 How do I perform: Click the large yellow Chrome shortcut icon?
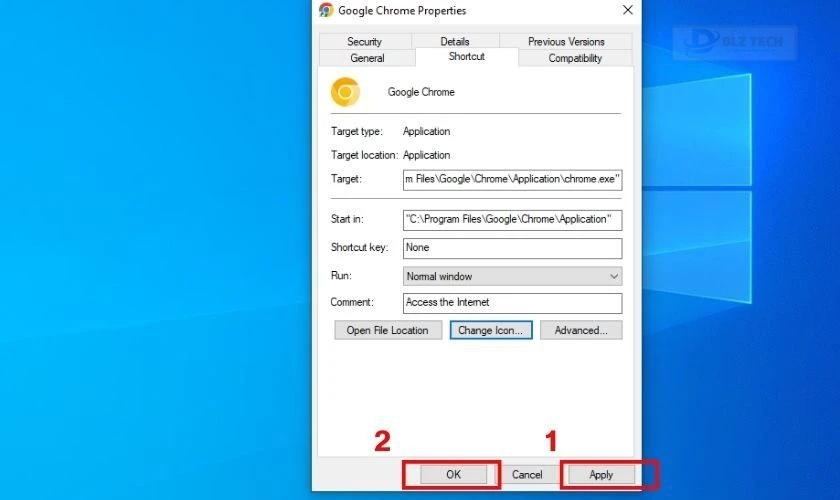pyautogui.click(x=345, y=92)
